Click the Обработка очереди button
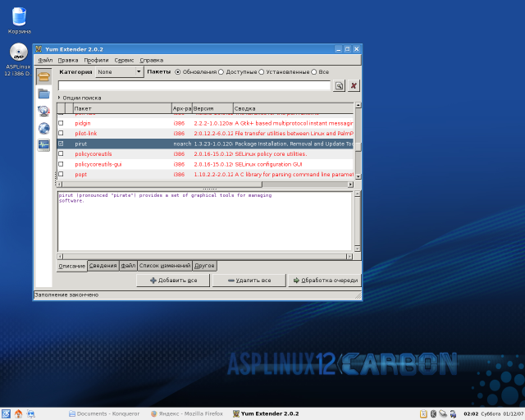The width and height of the screenshot is (525, 420). (x=325, y=281)
